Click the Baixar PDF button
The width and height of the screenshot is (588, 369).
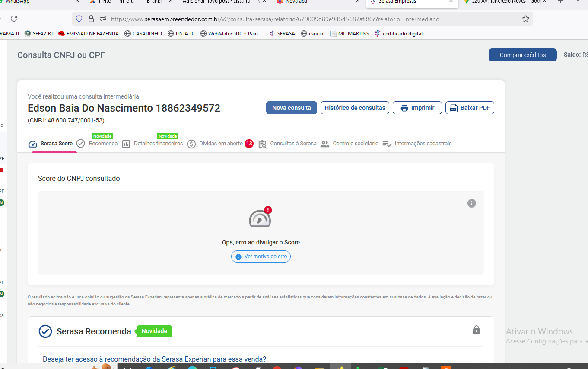click(x=470, y=108)
